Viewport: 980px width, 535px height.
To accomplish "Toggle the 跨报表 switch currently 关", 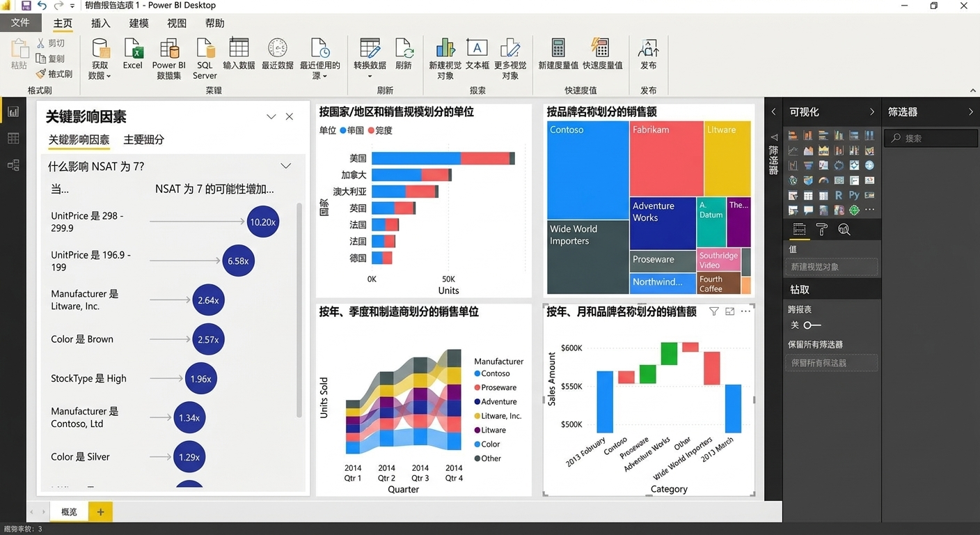I will [812, 325].
